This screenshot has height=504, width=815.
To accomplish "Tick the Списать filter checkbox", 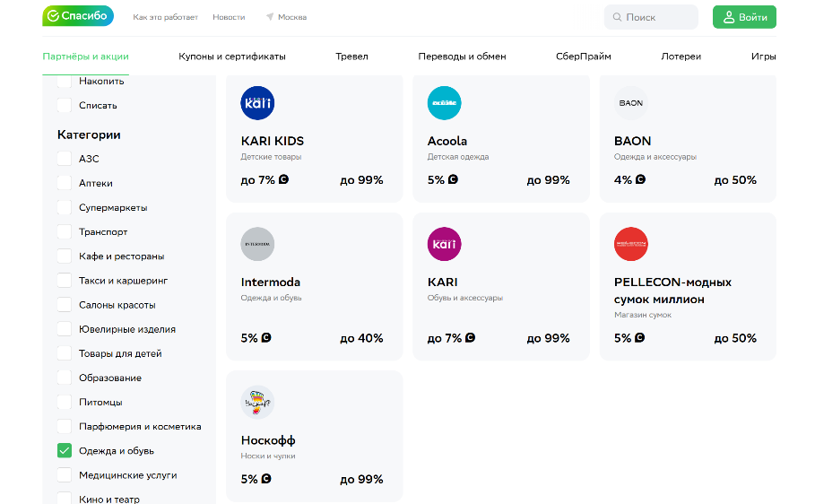I will [65, 106].
